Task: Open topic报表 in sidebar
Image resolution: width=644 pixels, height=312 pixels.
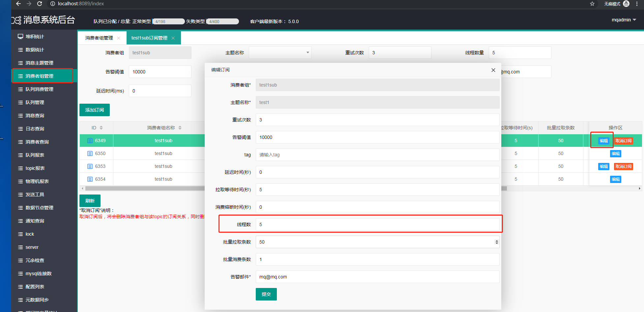Action: pyautogui.click(x=44, y=168)
